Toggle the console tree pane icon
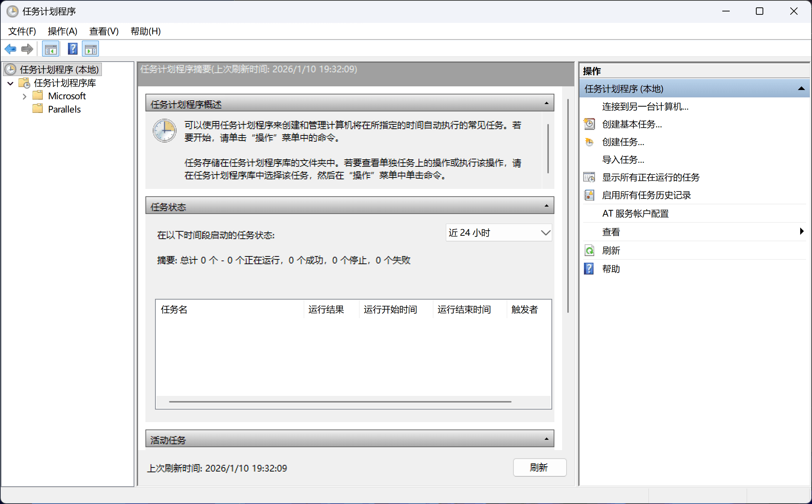The image size is (812, 504). click(51, 49)
